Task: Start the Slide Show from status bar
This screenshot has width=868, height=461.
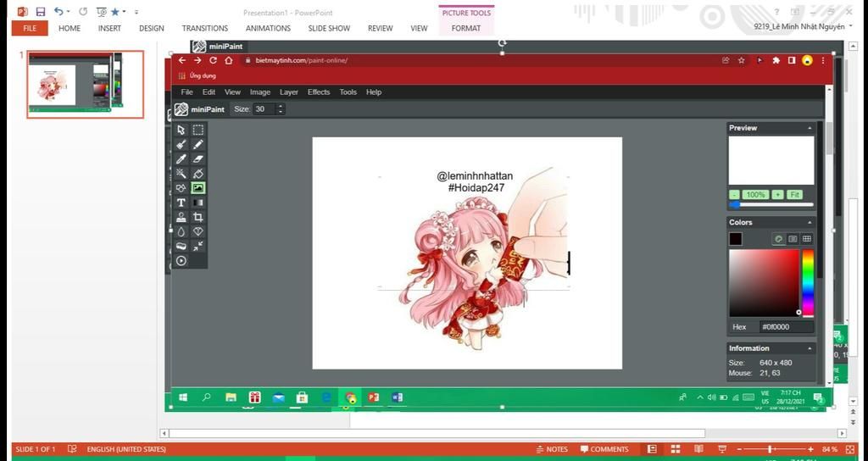Action: tap(722, 449)
